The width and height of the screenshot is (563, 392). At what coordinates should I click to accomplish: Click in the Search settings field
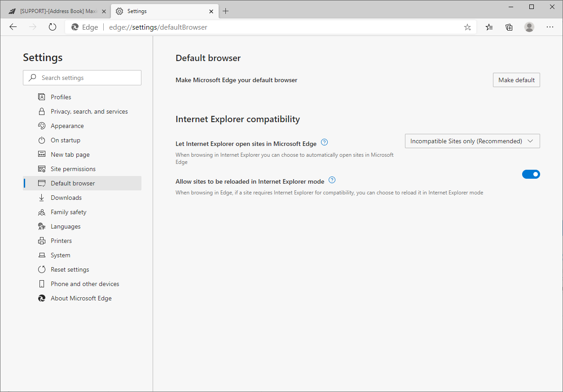(x=82, y=77)
